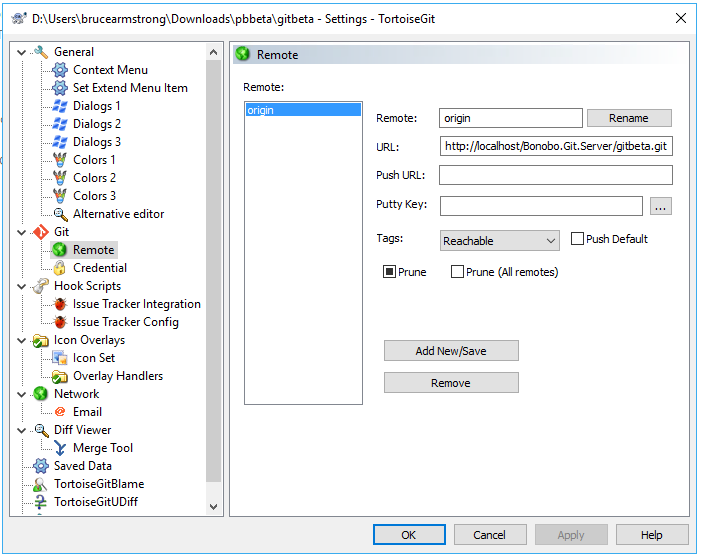Click the Diff Viewer magnifier icon
This screenshot has width=702, height=560.
point(41,430)
